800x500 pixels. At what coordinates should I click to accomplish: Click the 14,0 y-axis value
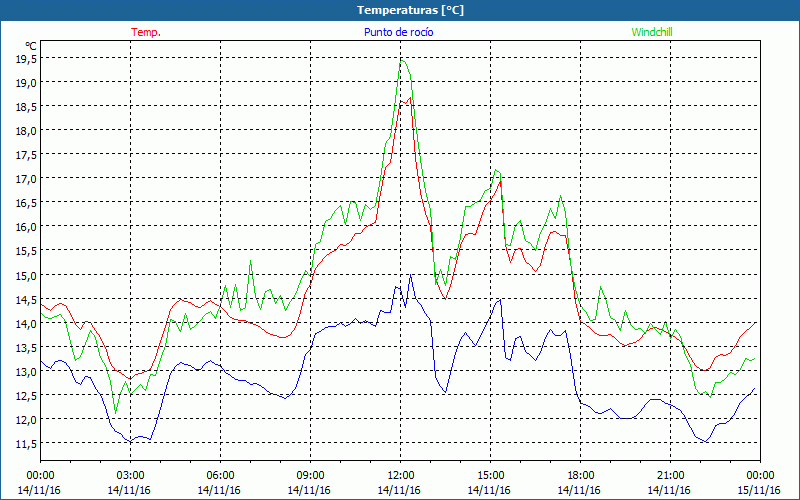coord(26,323)
